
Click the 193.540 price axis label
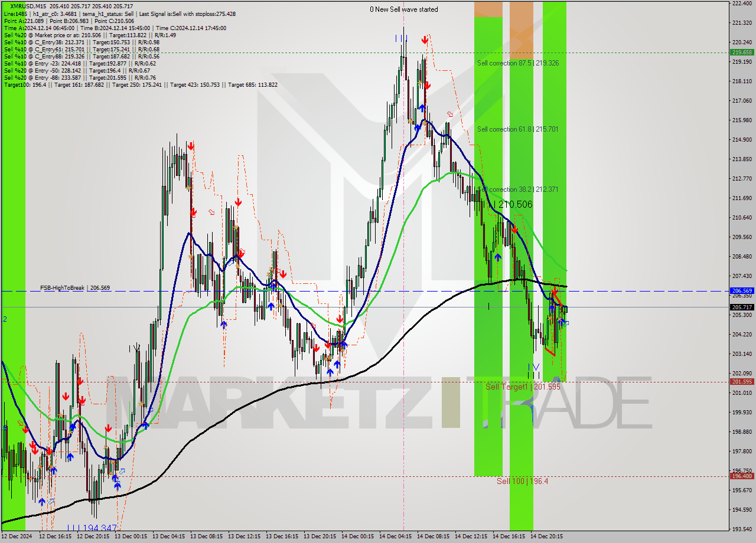(x=742, y=529)
